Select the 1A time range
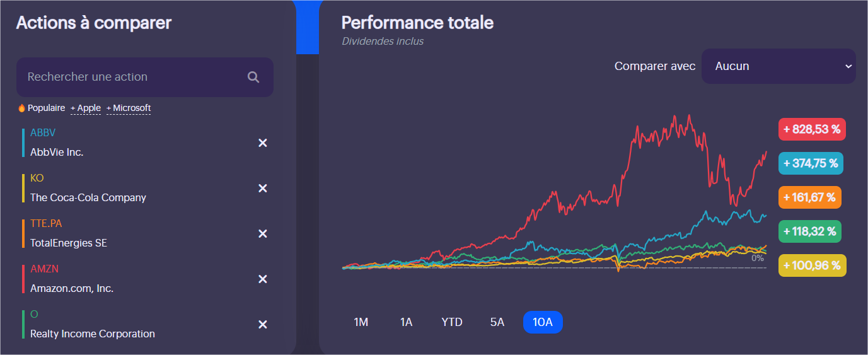 pos(406,322)
